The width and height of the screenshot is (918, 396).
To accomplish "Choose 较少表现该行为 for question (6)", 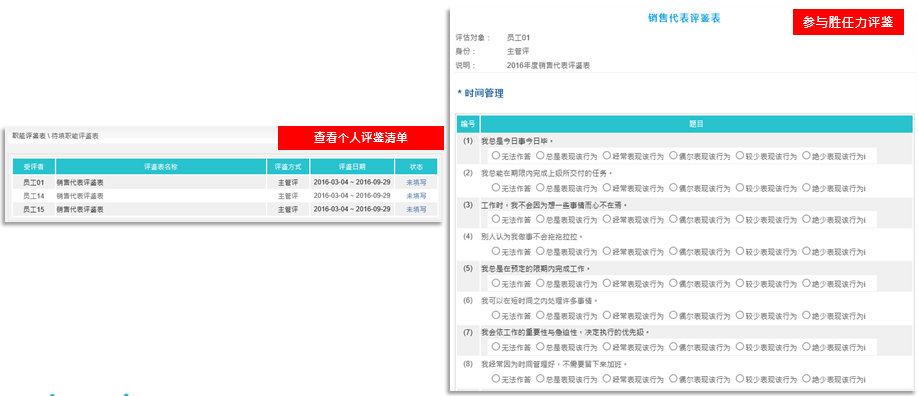I will 740,315.
